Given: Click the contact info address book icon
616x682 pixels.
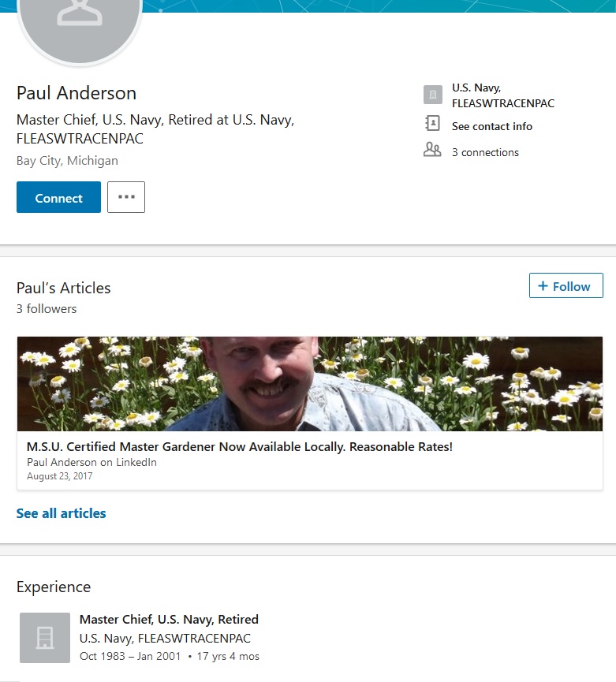Looking at the screenshot, I should point(432,124).
